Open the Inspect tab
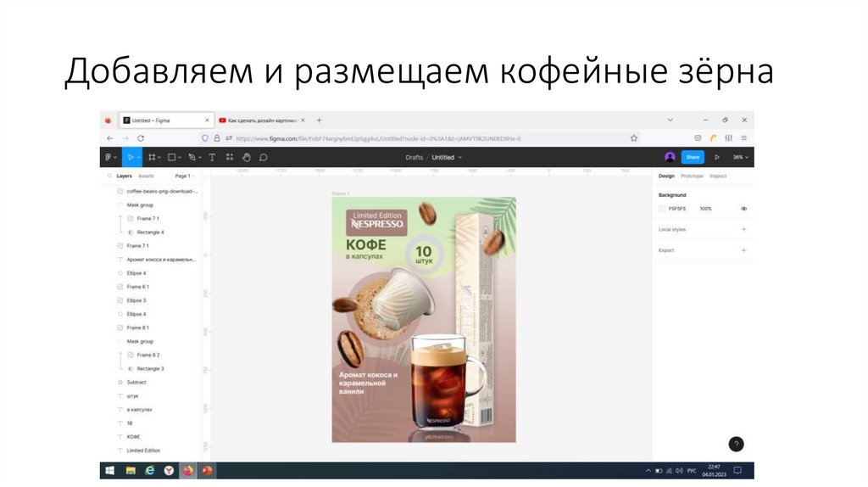Image resolution: width=868 pixels, height=487 pixels. pos(718,176)
